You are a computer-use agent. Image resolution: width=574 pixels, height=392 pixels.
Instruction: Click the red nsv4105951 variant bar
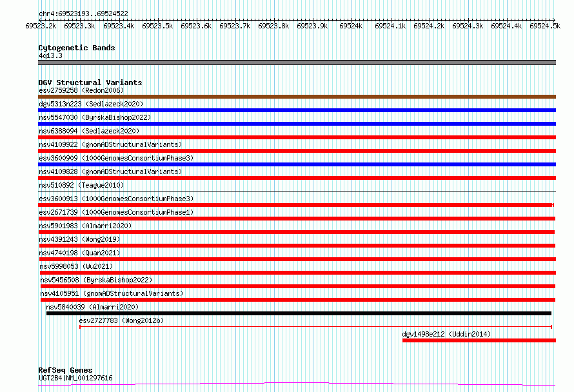(x=297, y=300)
